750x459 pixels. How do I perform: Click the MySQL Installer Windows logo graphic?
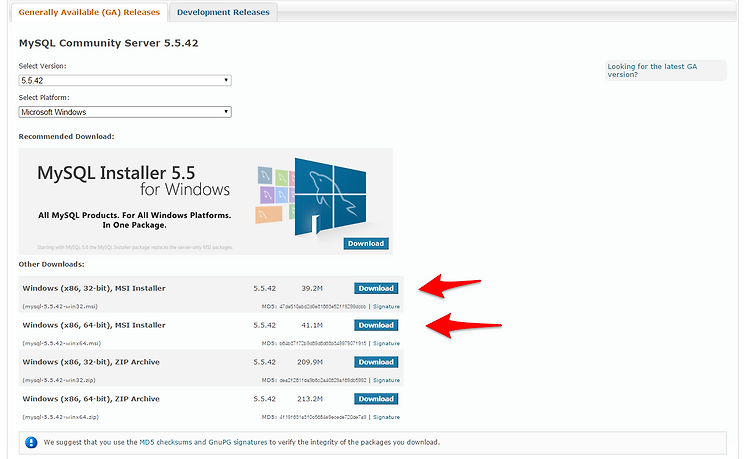(x=312, y=196)
